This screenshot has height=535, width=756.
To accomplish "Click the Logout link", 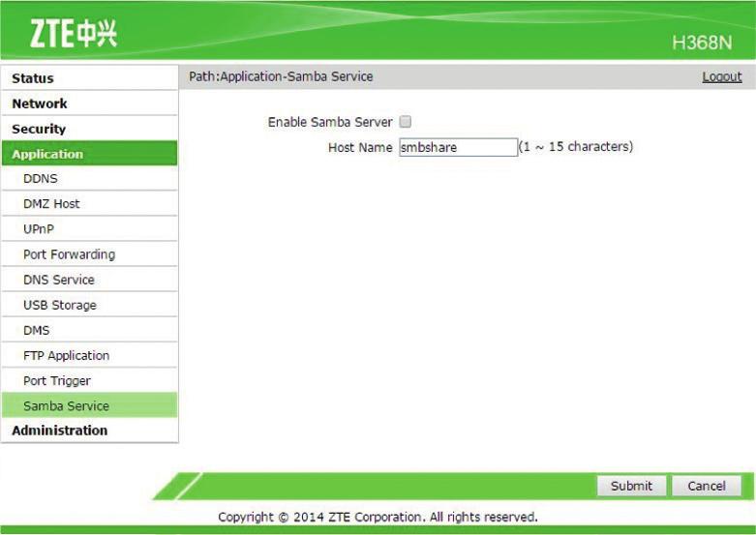I will point(722,76).
